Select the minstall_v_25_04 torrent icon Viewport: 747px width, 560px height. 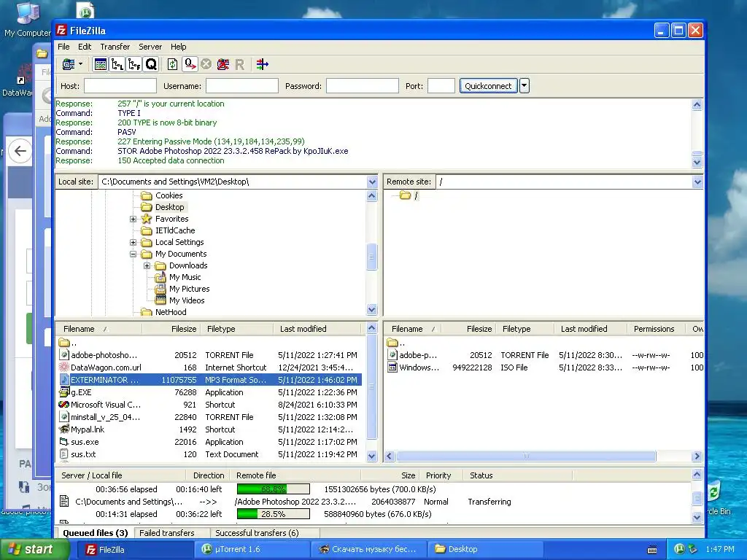point(64,417)
